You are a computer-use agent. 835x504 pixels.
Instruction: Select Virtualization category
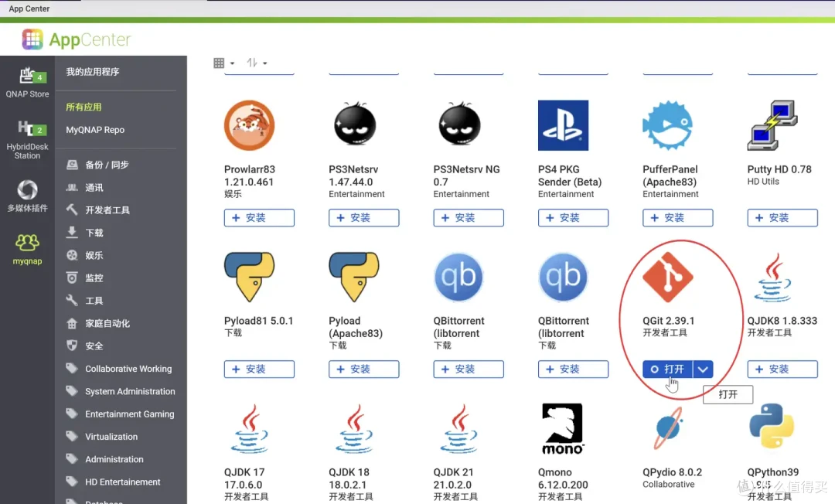pyautogui.click(x=111, y=437)
